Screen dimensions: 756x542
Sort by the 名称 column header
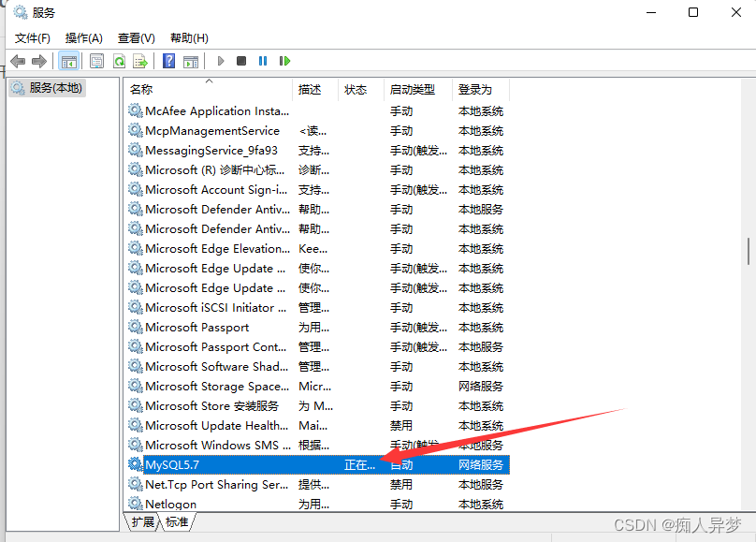coord(209,89)
